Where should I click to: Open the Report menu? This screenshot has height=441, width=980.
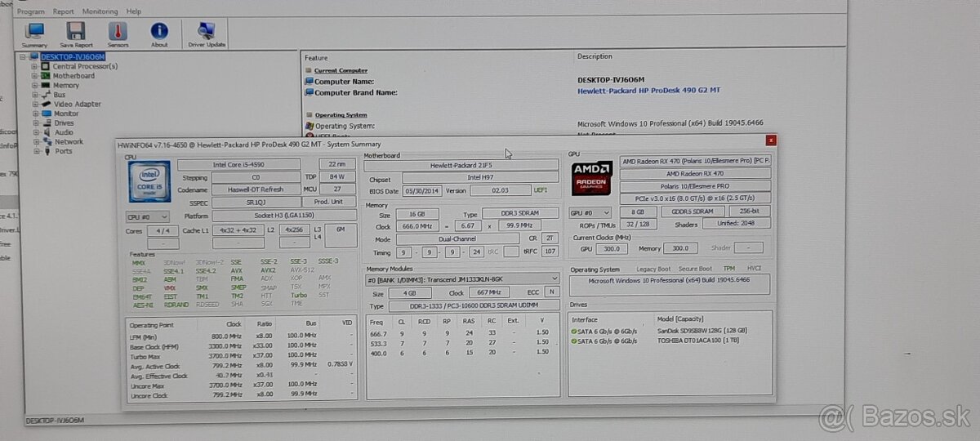[63, 11]
